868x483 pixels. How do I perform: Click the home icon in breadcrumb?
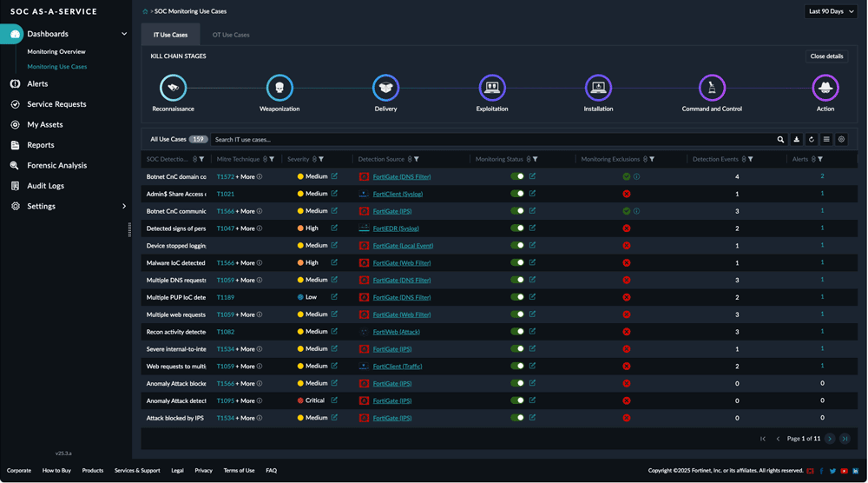click(x=145, y=11)
